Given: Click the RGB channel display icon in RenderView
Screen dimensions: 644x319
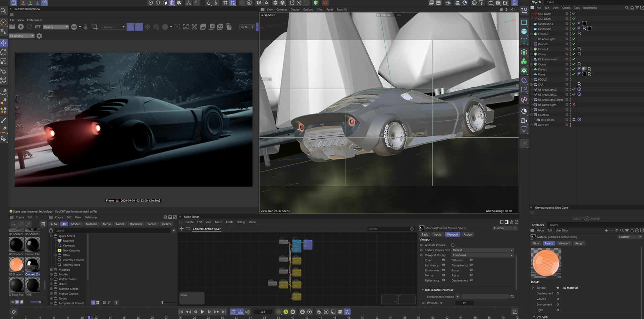Looking at the screenshot, I should tap(74, 27).
